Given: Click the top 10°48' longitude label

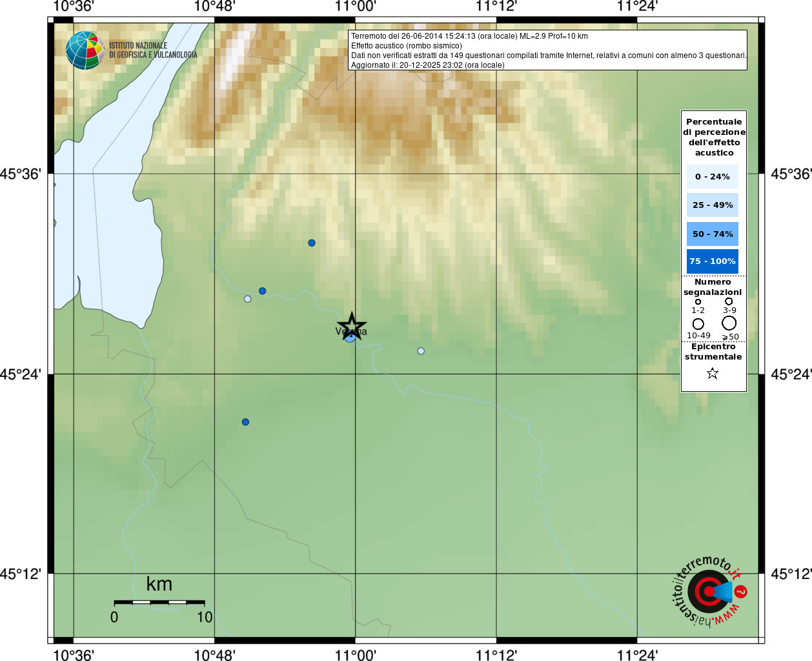Looking at the screenshot, I should (214, 6).
